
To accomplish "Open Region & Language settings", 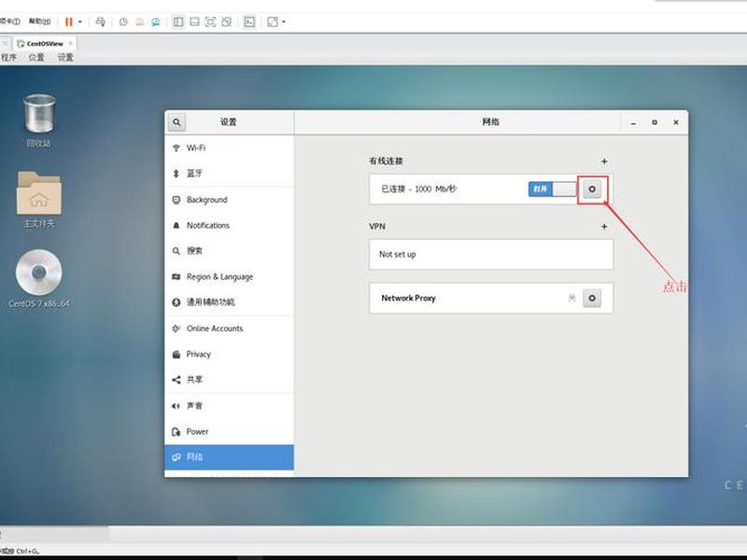I will tap(229, 276).
